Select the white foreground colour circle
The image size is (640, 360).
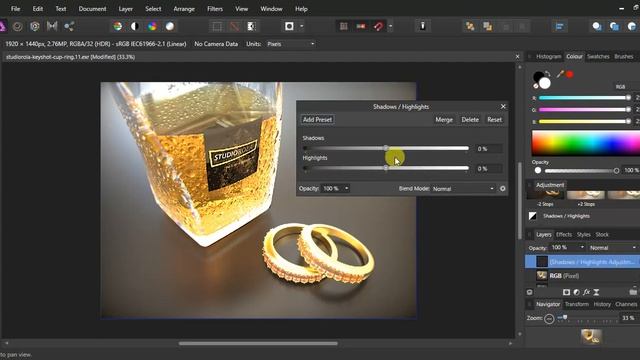(x=544, y=83)
